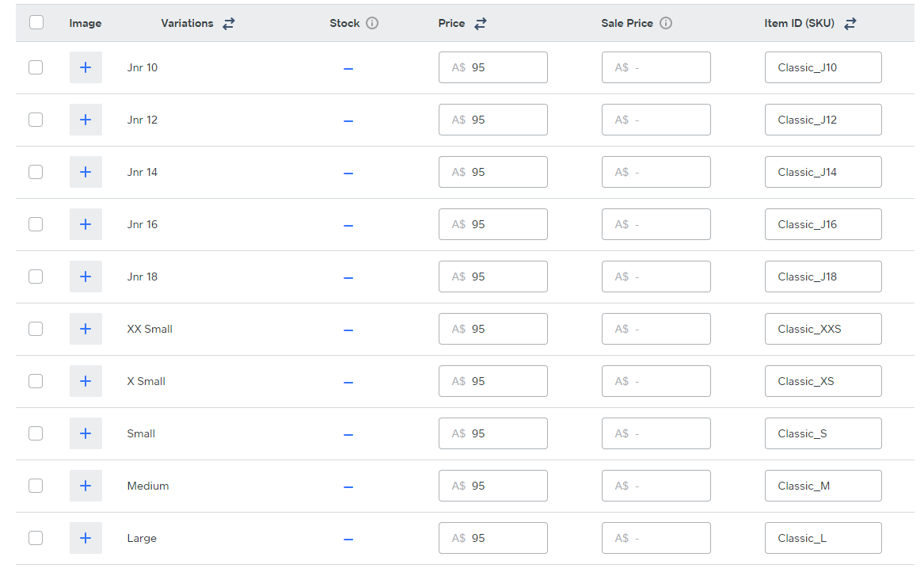
Task: Check the Small row checkbox
Action: click(36, 433)
